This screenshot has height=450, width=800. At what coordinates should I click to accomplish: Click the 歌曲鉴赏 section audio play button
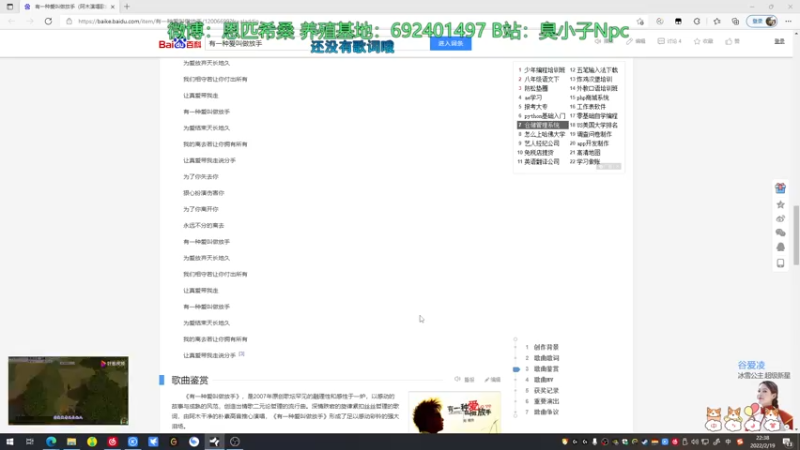pyautogui.click(x=464, y=380)
